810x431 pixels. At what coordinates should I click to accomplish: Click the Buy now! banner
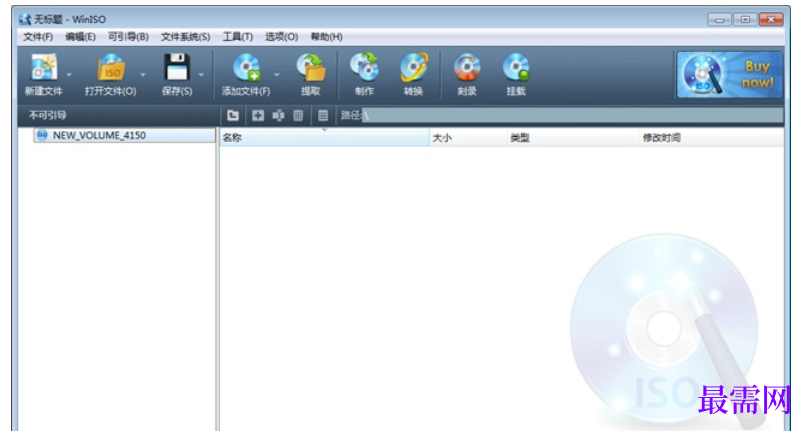pyautogui.click(x=730, y=74)
